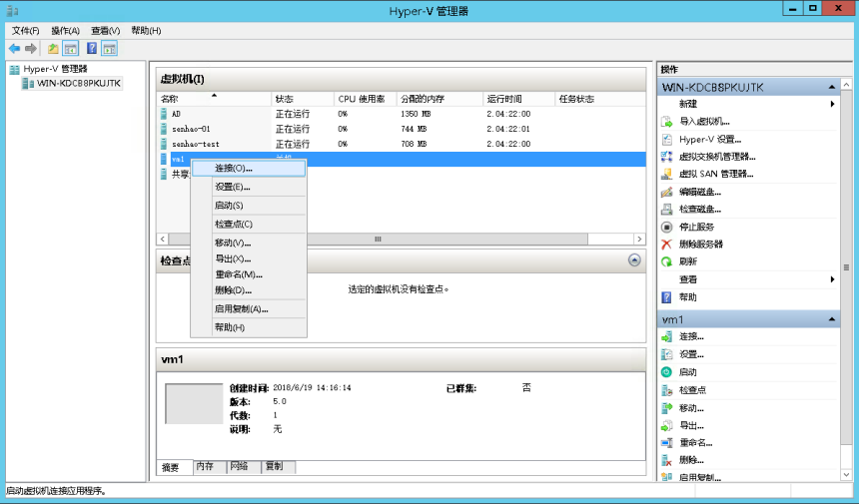Sort by the CPU 使用率 column header
The image size is (859, 504).
point(366,99)
